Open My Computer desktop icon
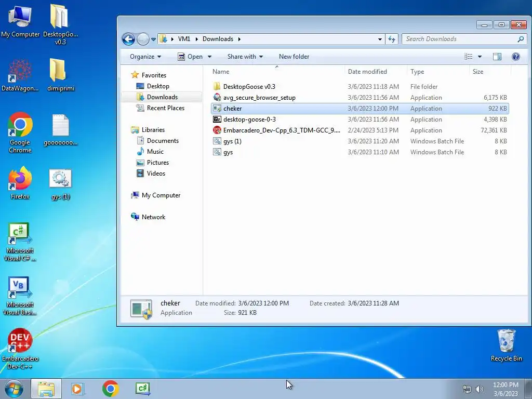This screenshot has width=532, height=399. click(20, 21)
